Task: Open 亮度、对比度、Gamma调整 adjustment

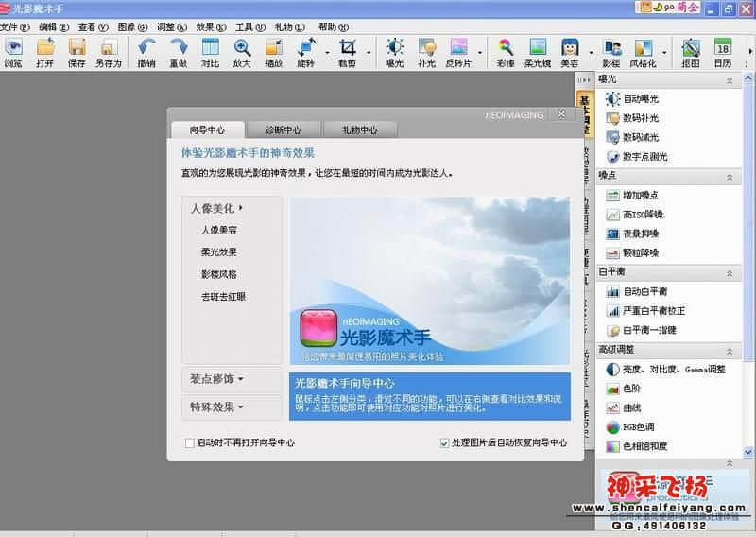Action: coord(666,370)
